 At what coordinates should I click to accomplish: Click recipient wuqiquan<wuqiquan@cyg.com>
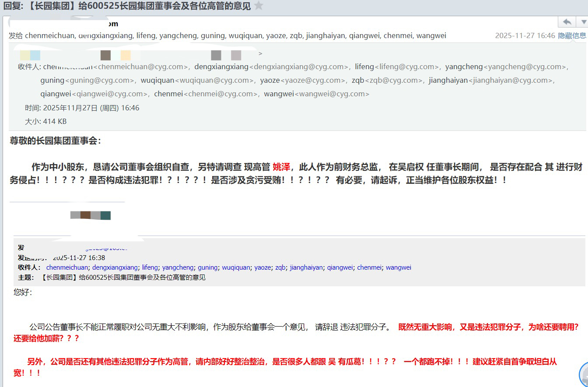pyautogui.click(x=197, y=81)
